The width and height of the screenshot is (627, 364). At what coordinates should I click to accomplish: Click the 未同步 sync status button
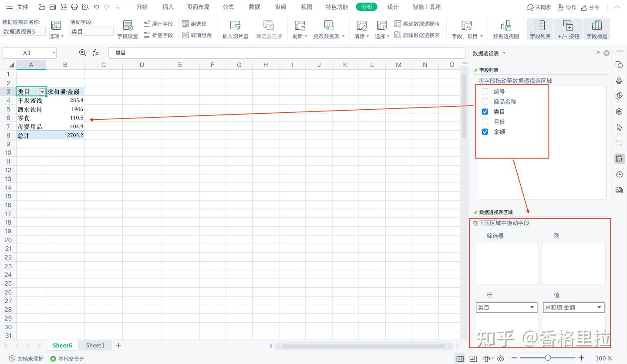click(x=539, y=7)
